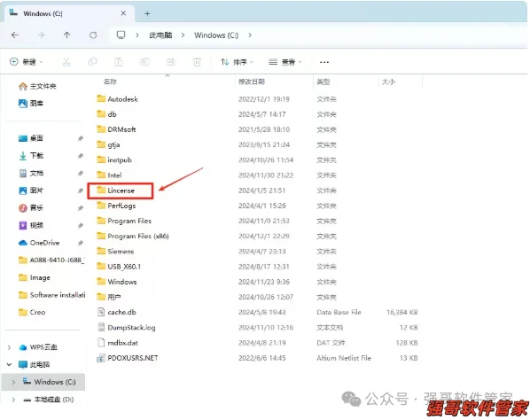Open 视频 Videos in sidebar
Screen dimensions: 530x420
(31, 225)
